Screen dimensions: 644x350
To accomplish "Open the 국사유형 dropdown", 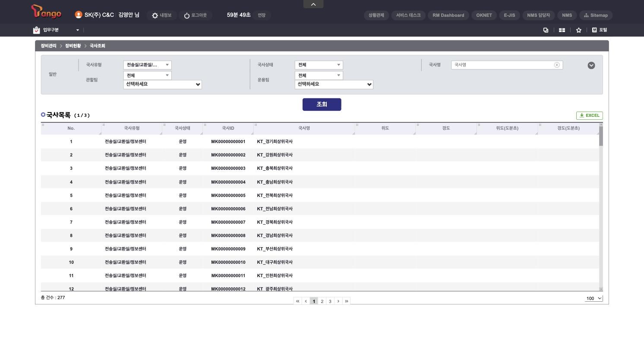I will (x=148, y=65).
